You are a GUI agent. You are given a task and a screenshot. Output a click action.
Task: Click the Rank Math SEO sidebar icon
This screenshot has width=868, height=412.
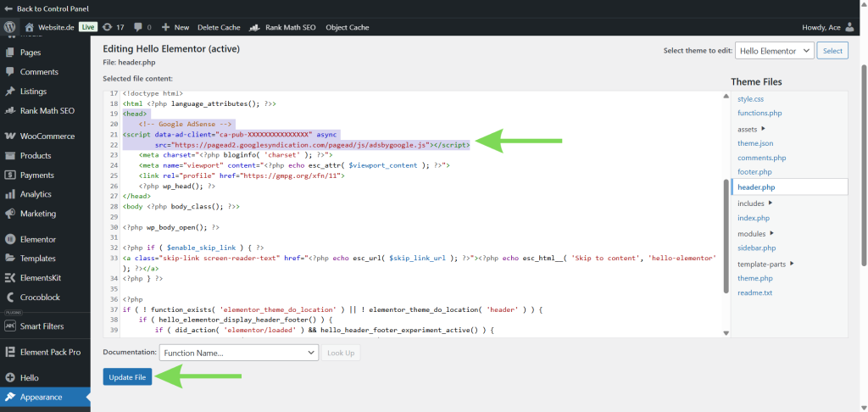tap(9, 111)
